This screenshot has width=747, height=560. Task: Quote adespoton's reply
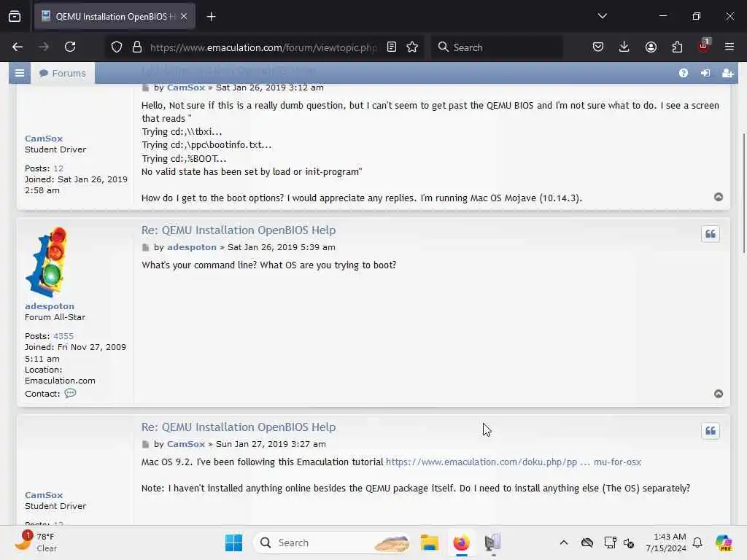click(711, 234)
